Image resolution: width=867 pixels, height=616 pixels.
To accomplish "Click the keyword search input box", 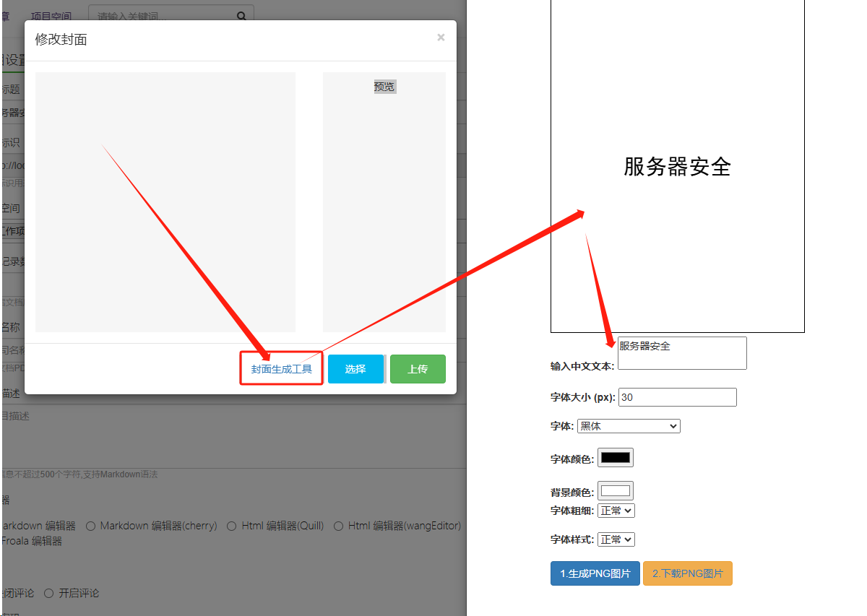I will point(163,16).
